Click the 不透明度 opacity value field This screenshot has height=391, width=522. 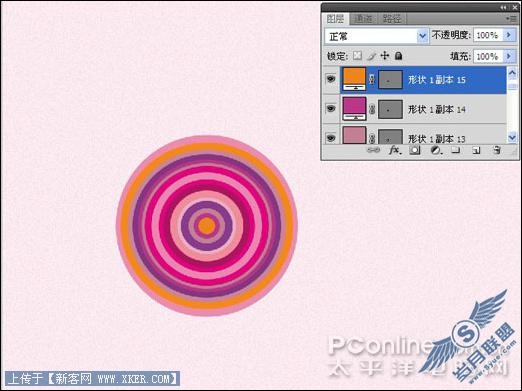pos(488,35)
